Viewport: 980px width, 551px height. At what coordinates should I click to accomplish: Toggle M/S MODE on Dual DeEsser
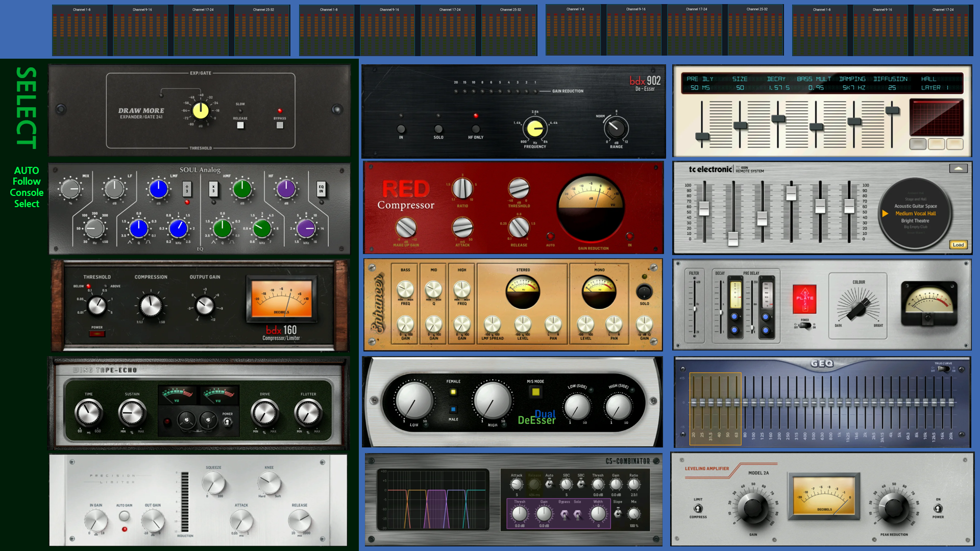tap(535, 392)
